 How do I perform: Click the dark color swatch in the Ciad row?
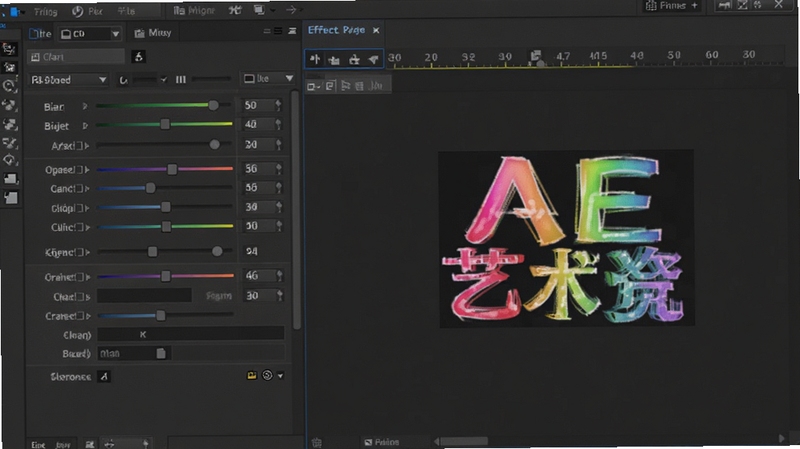(144, 295)
